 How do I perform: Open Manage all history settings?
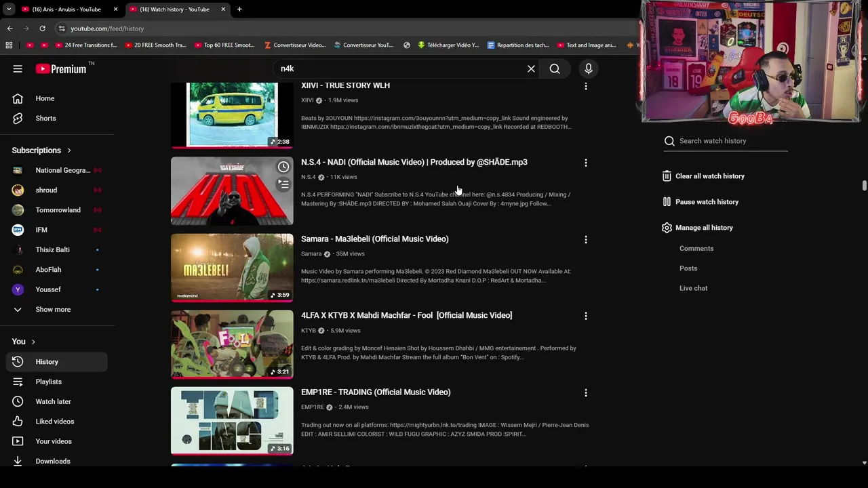698,228
